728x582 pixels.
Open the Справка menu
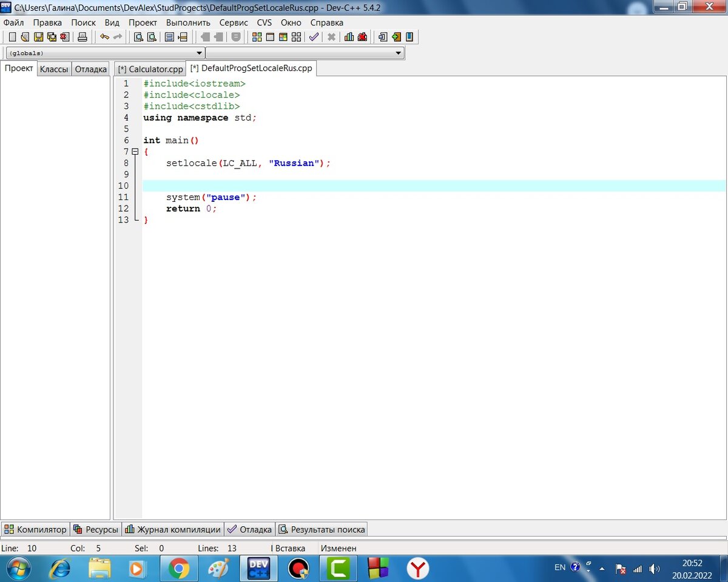click(x=327, y=22)
